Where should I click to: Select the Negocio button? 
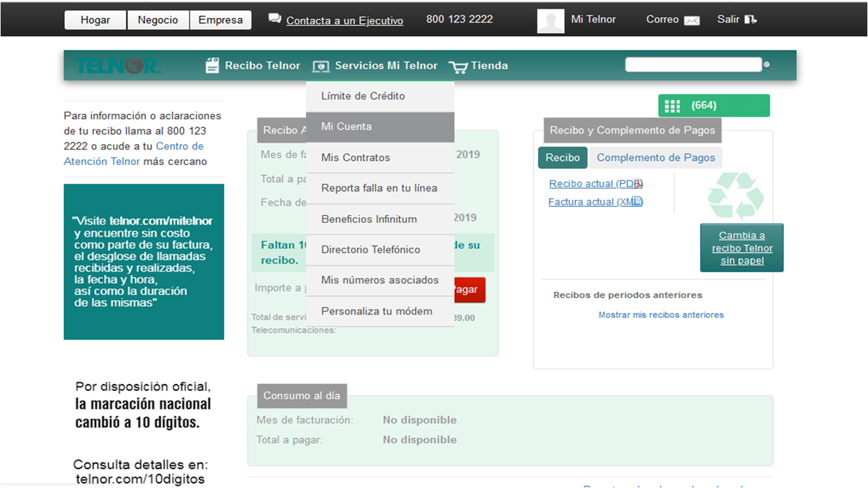[x=157, y=20]
